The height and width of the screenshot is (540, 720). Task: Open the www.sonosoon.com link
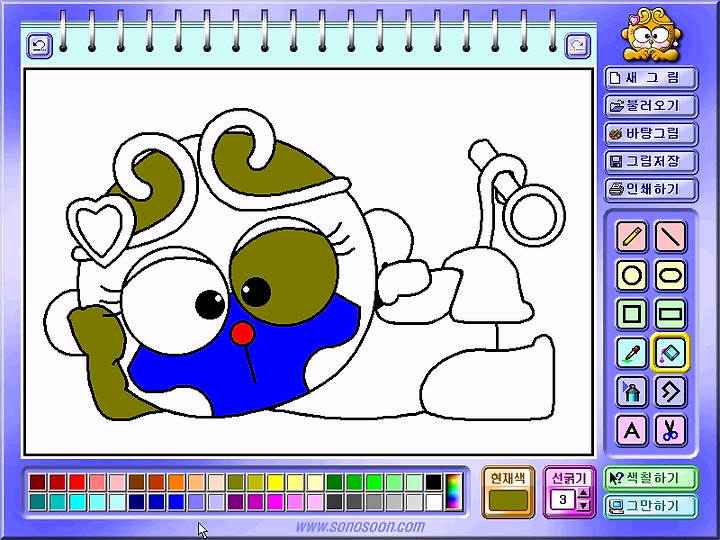point(360,526)
